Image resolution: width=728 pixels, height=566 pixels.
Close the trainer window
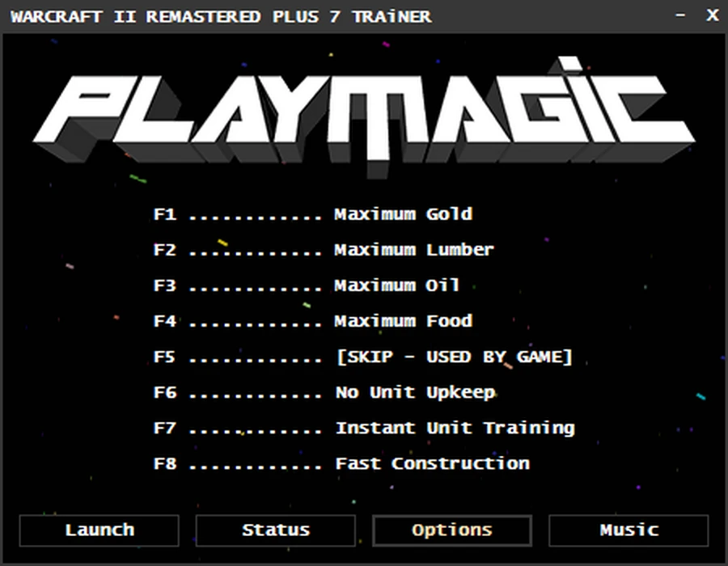pos(712,15)
